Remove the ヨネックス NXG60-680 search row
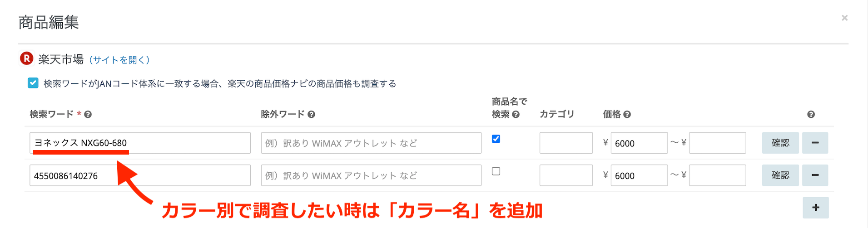This screenshot has width=868, height=228. pyautogui.click(x=815, y=143)
